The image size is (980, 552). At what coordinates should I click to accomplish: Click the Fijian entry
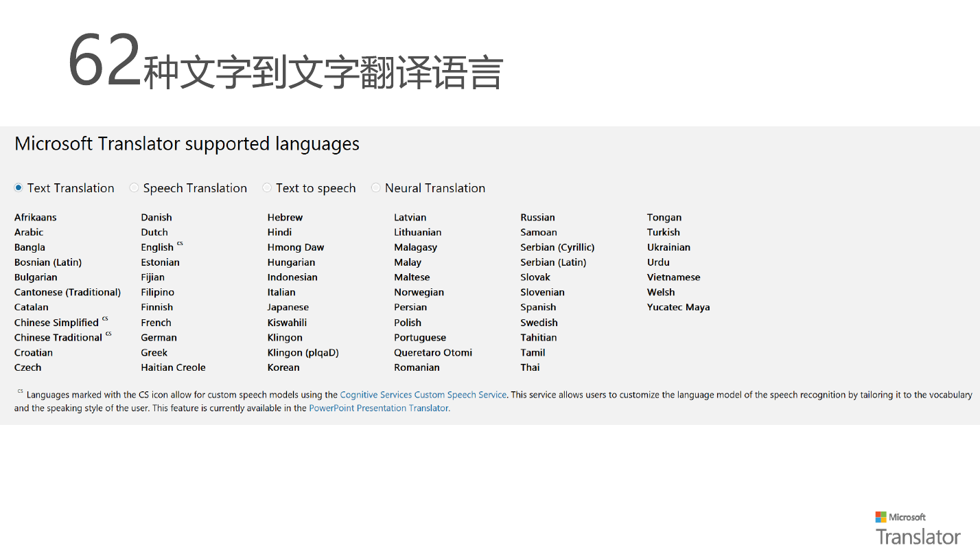(153, 277)
